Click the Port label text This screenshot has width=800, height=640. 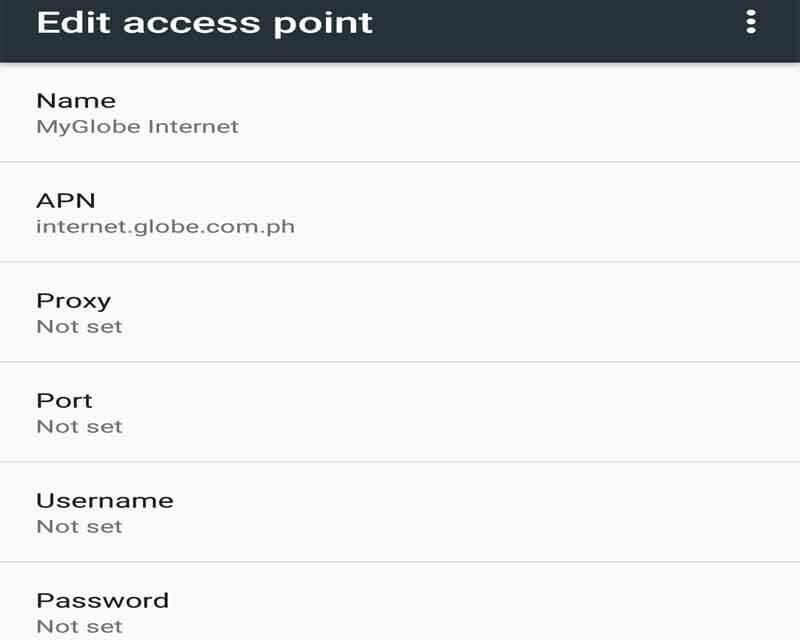click(64, 401)
